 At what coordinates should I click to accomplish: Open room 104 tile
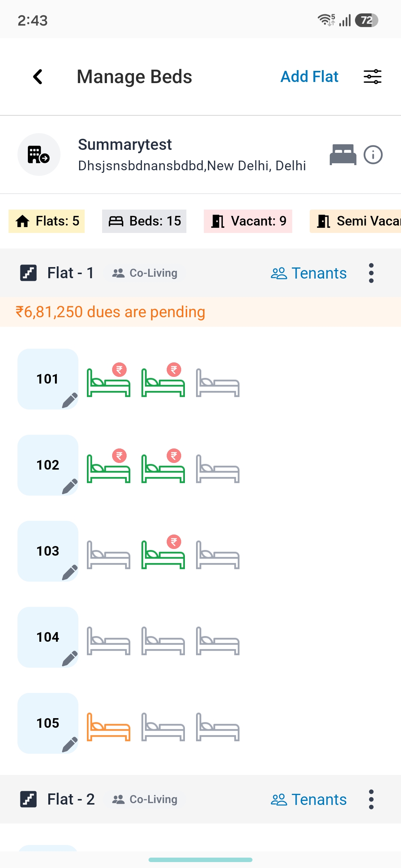48,637
